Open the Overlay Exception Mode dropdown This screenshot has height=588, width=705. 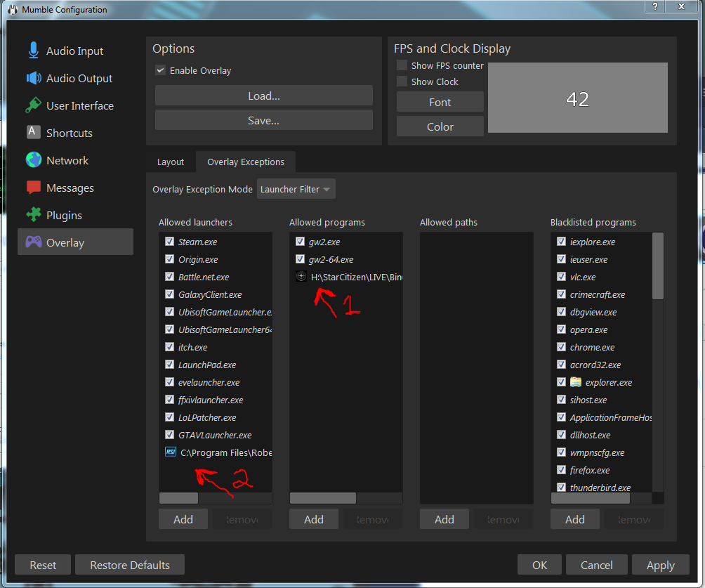point(296,188)
